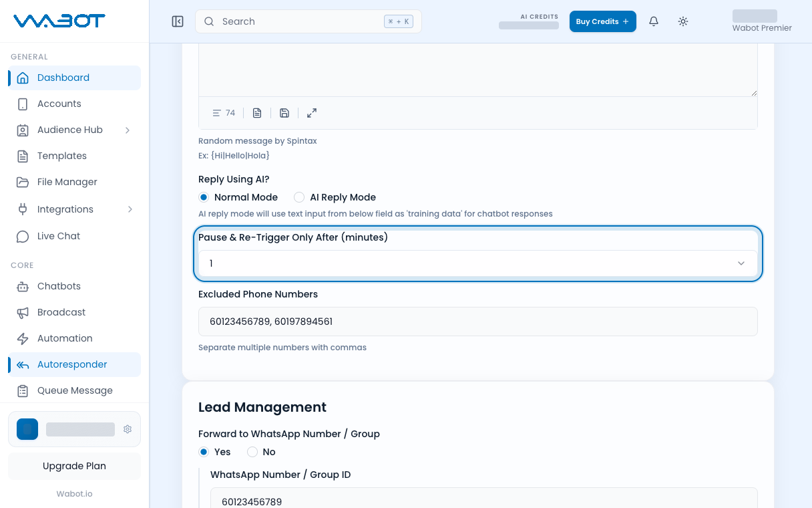
Task: Expand the message editor to fullscreen
Action: coord(312,113)
